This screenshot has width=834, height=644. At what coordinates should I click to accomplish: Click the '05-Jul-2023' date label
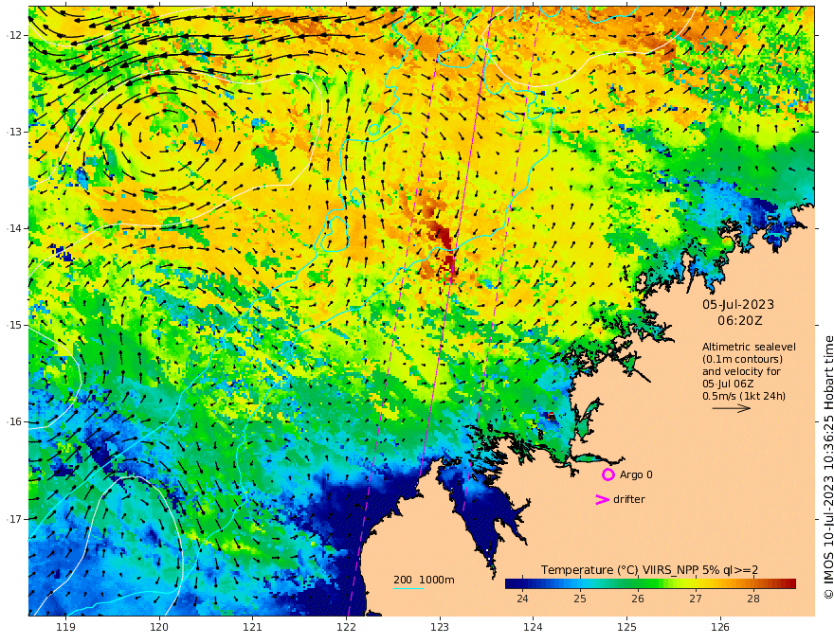(738, 304)
